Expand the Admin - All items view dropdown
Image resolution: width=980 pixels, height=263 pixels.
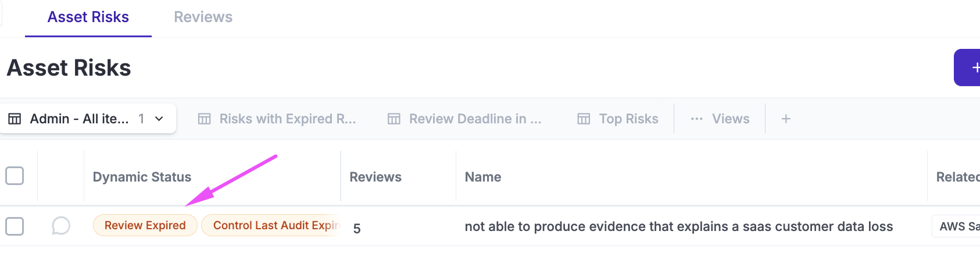(159, 119)
